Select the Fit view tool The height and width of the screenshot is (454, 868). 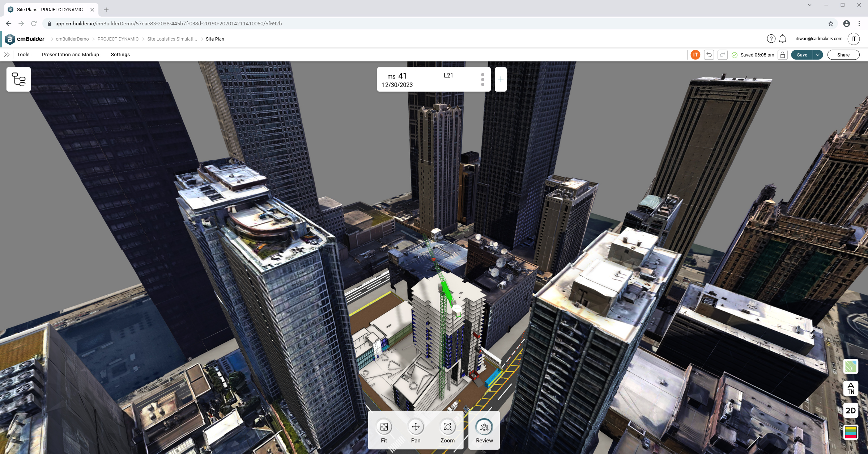tap(384, 427)
